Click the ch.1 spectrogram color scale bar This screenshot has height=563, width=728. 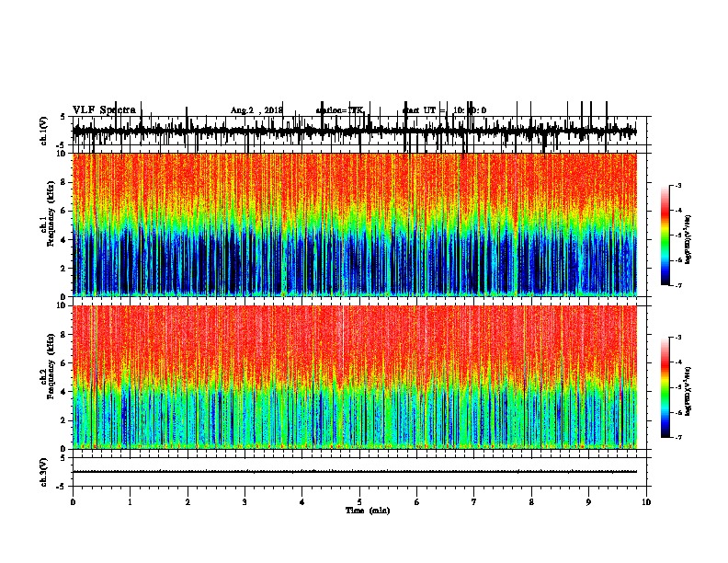click(x=665, y=236)
